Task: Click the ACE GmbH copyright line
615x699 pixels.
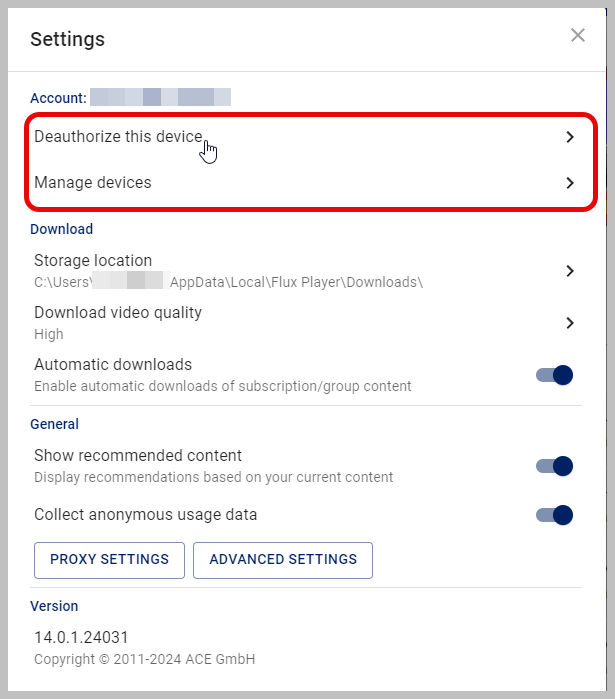Action: pos(144,659)
